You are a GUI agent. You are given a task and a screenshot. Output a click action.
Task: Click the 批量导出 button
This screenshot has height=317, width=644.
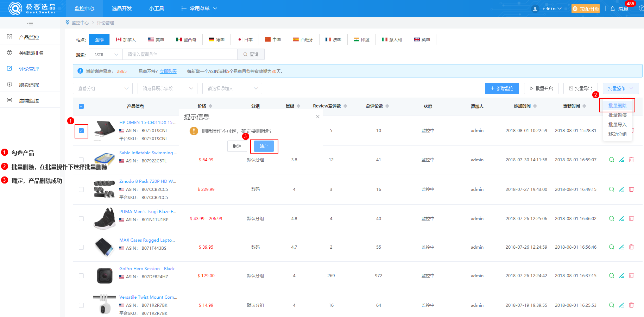pyautogui.click(x=581, y=88)
